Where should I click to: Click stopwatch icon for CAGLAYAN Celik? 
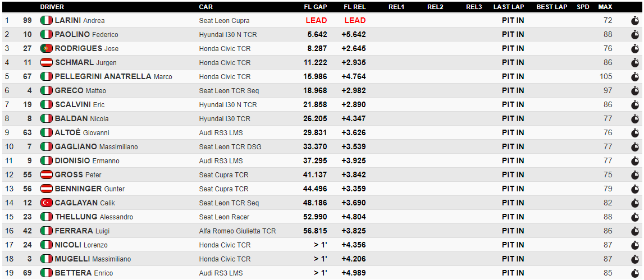tap(635, 203)
